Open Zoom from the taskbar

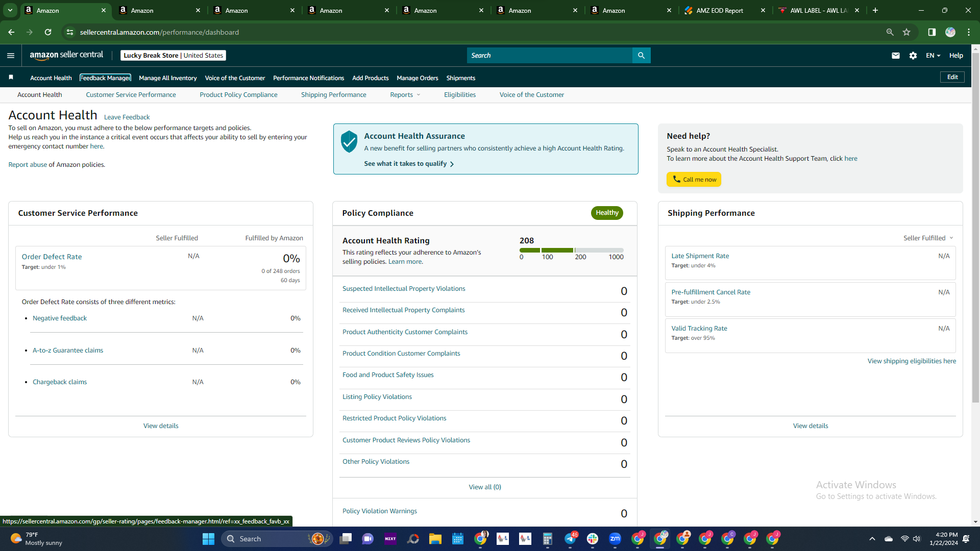(615, 539)
